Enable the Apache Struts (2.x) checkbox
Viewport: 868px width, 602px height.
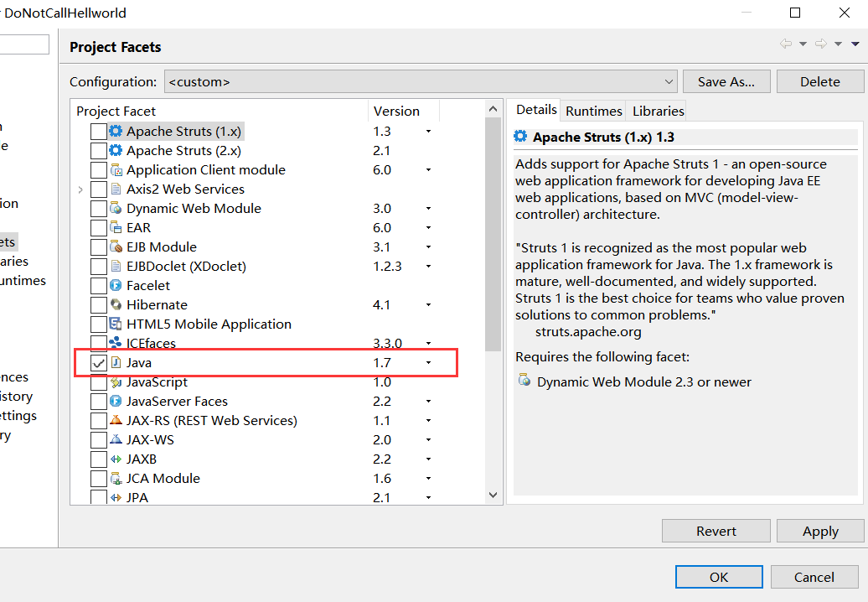click(x=99, y=151)
